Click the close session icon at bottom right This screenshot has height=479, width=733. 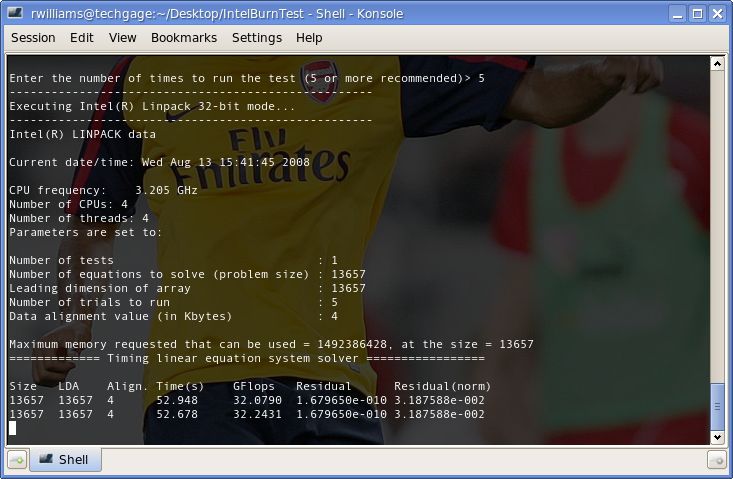coord(717,461)
